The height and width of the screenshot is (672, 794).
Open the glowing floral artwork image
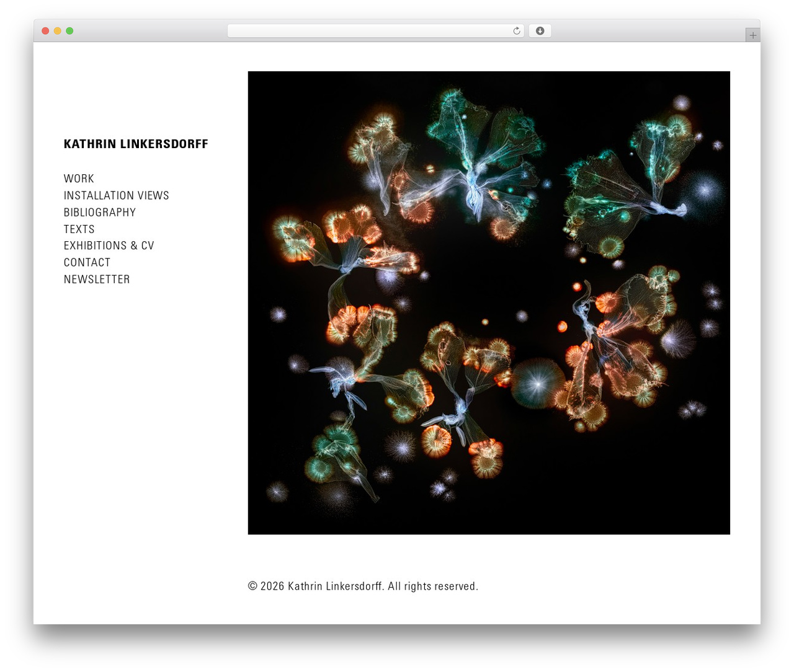(x=489, y=303)
